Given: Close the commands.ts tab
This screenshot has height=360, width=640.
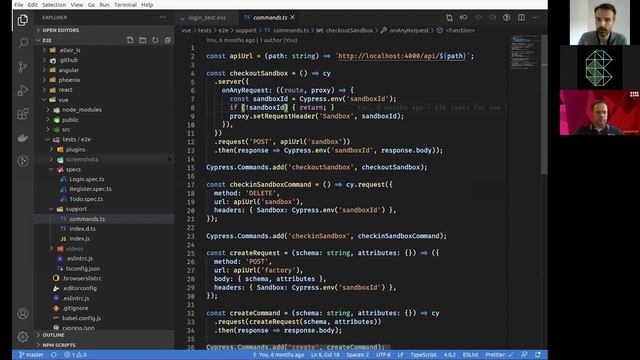Looking at the screenshot, I should tap(293, 17).
